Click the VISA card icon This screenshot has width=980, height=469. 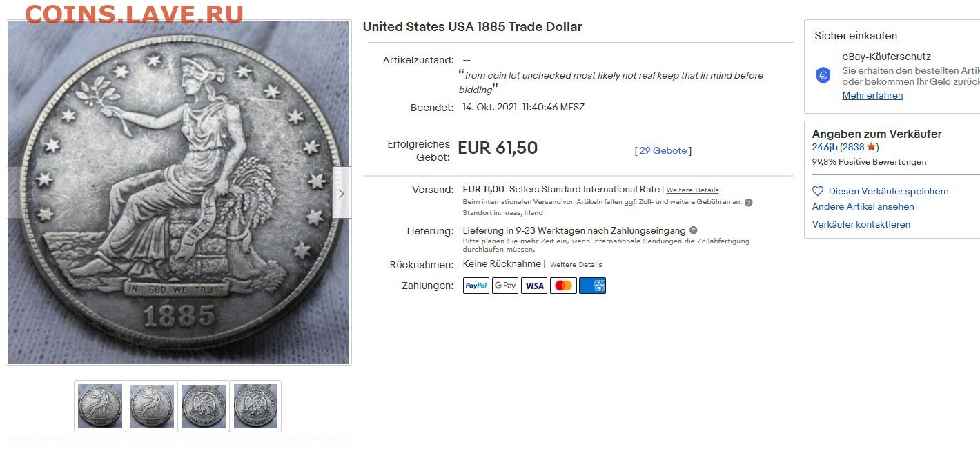pos(533,286)
